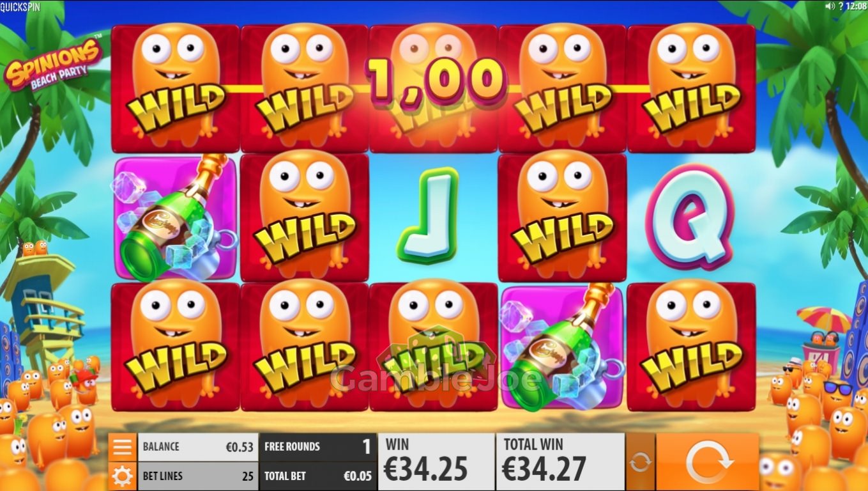
Task: Open the hamburger menu icon
Action: coord(122,447)
